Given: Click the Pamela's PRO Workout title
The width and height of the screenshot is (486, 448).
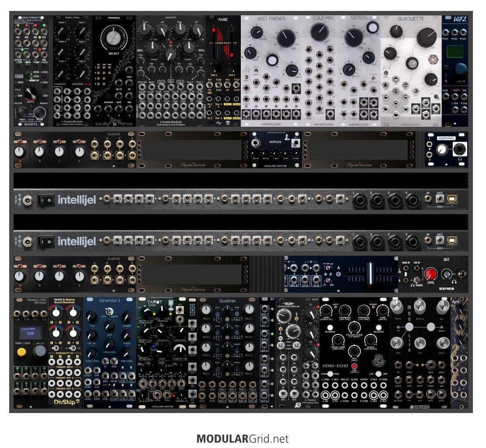Looking at the screenshot, I should click(36, 301).
